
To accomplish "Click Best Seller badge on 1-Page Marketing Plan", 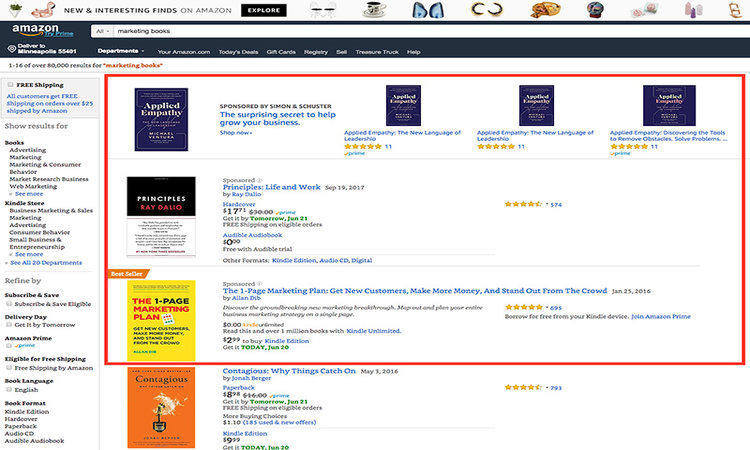I will coord(127,274).
